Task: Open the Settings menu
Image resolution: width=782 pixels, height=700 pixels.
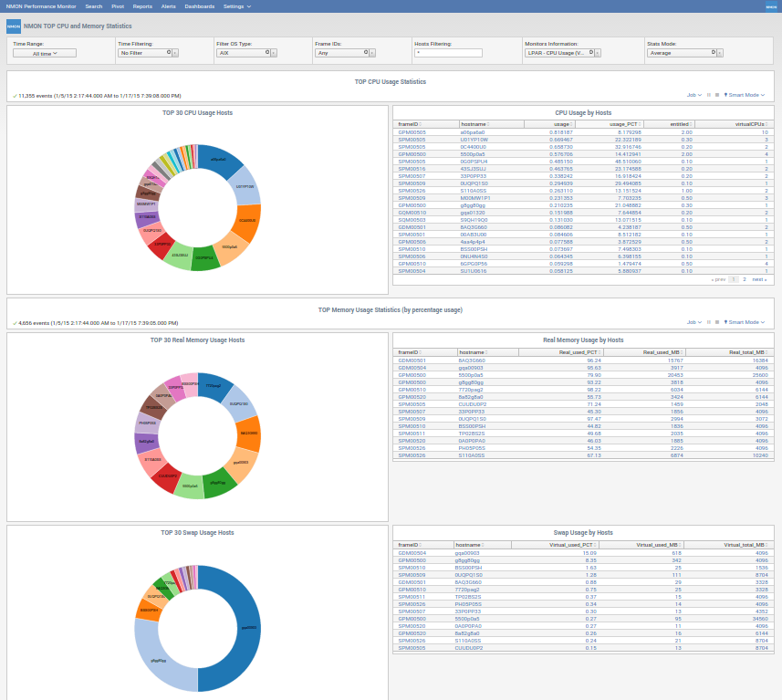Action: pos(237,6)
